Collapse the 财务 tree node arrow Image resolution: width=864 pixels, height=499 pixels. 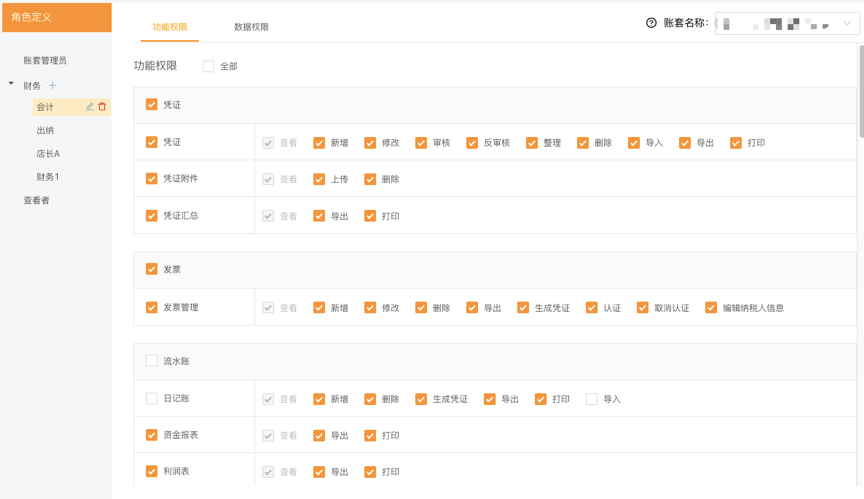pyautogui.click(x=11, y=85)
